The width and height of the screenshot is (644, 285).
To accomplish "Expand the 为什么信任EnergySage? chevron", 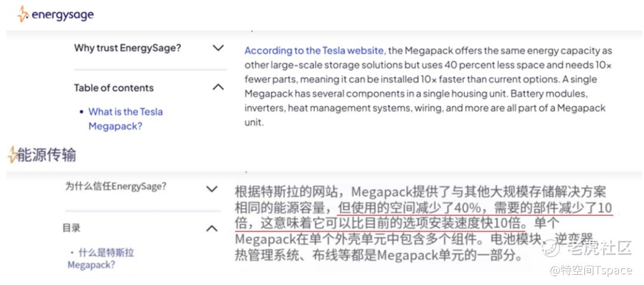I will [x=212, y=189].
